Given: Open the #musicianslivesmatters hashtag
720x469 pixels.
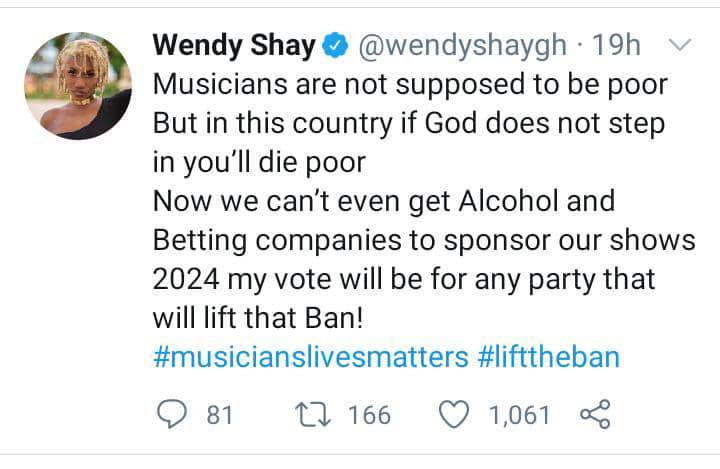Looking at the screenshot, I should click(x=311, y=357).
